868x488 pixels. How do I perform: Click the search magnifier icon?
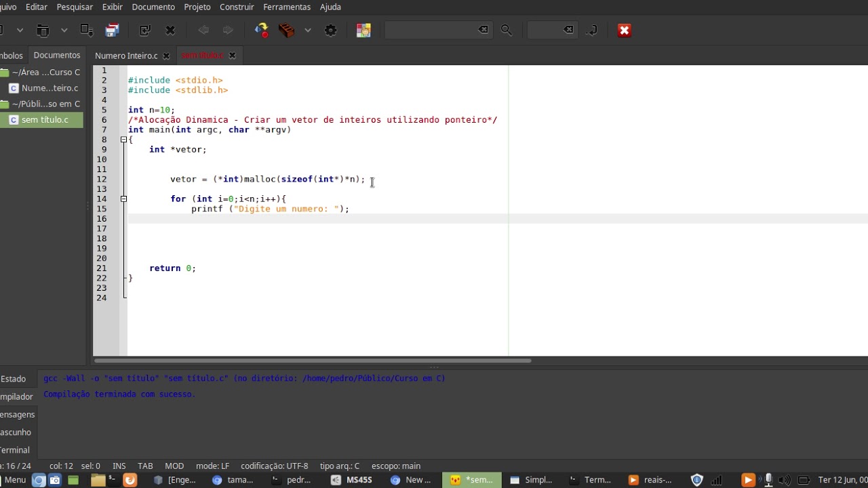coord(507,30)
